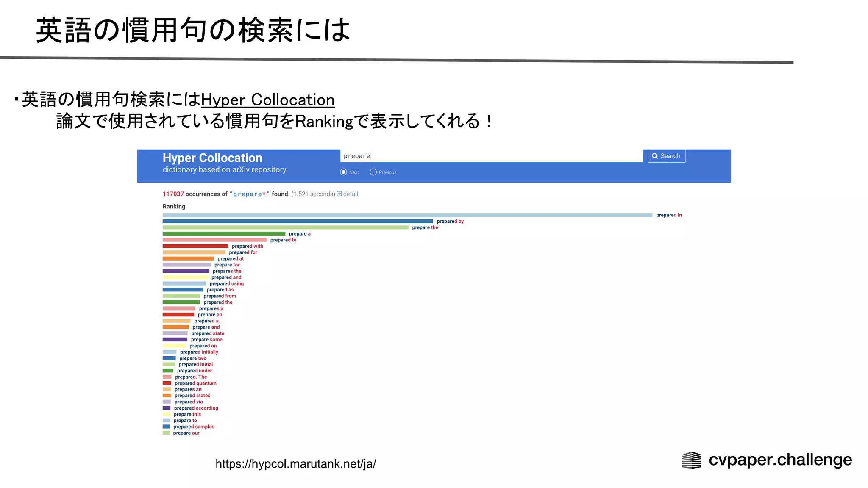The image size is (868, 488).
Task: Click the 'prepared using' label
Action: click(x=227, y=284)
